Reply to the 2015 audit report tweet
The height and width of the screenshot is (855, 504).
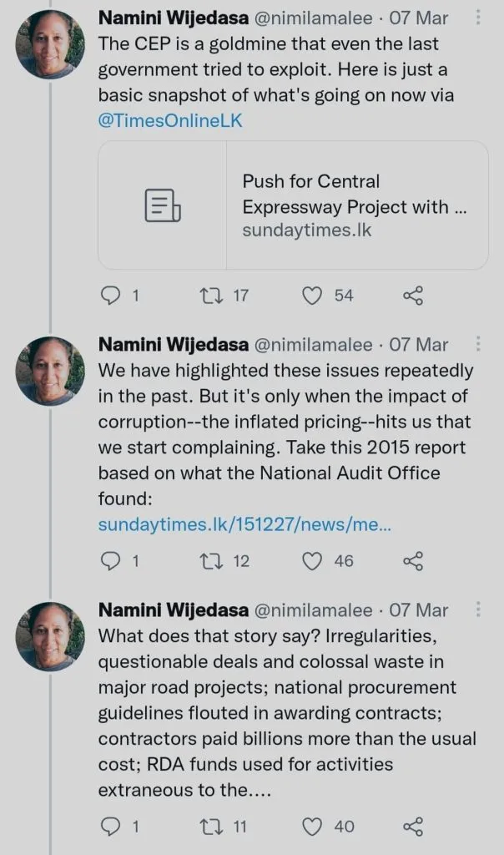tap(110, 561)
